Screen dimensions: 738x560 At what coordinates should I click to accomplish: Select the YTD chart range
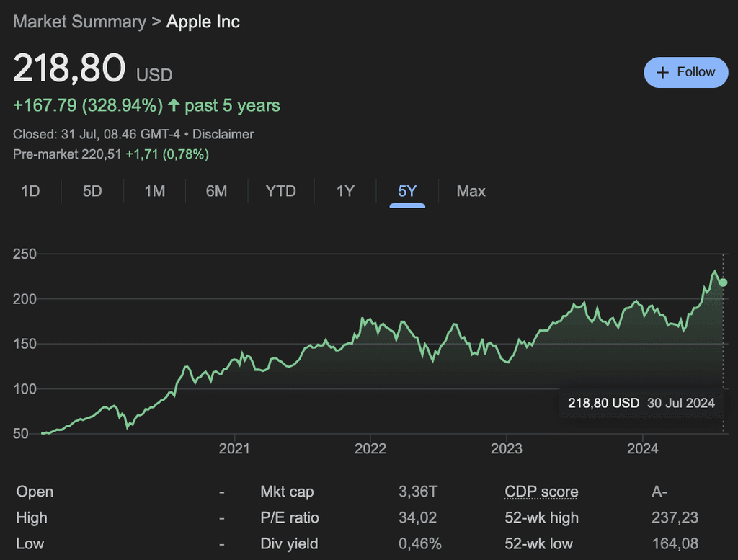point(280,191)
